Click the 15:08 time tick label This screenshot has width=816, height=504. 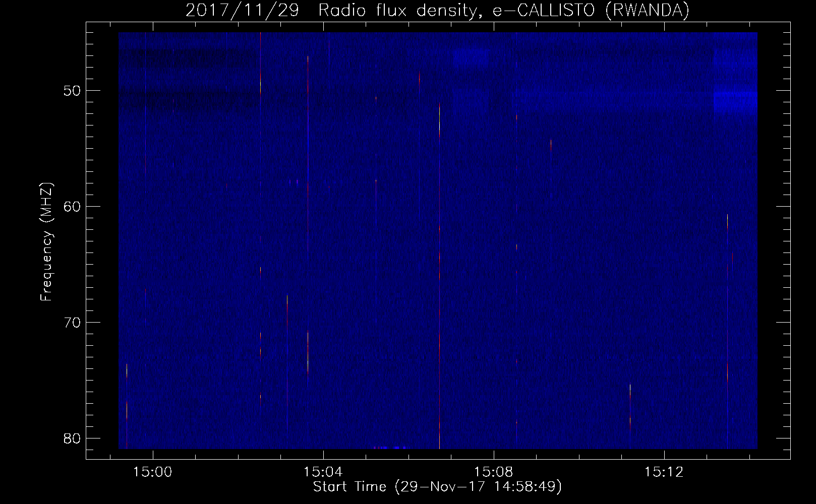pos(493,472)
